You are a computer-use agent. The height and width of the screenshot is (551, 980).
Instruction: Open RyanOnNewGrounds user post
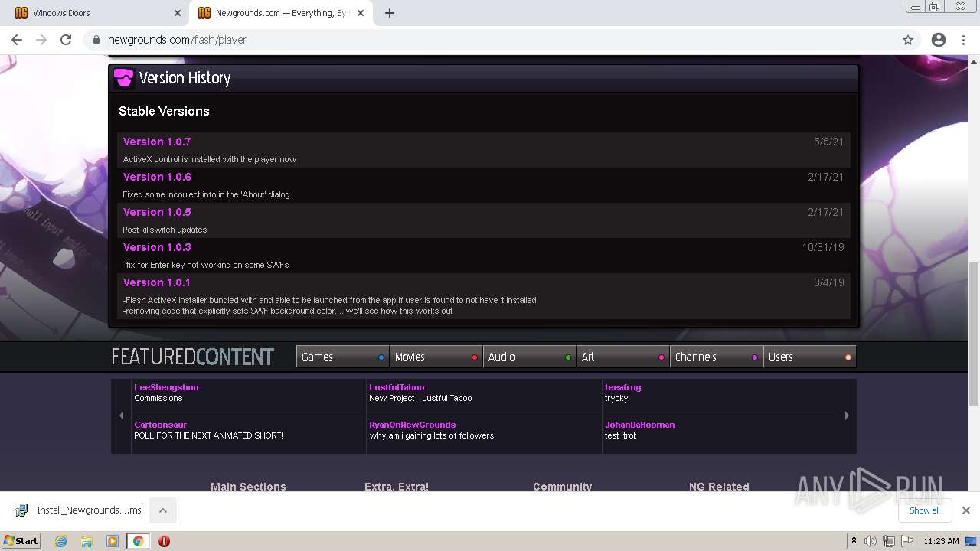412,425
